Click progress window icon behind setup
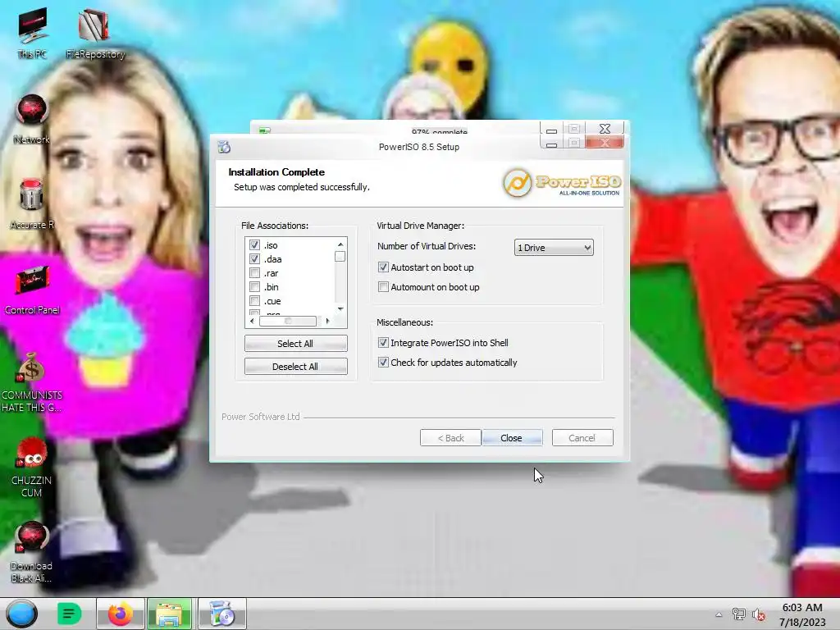The image size is (840, 630). pos(264,130)
